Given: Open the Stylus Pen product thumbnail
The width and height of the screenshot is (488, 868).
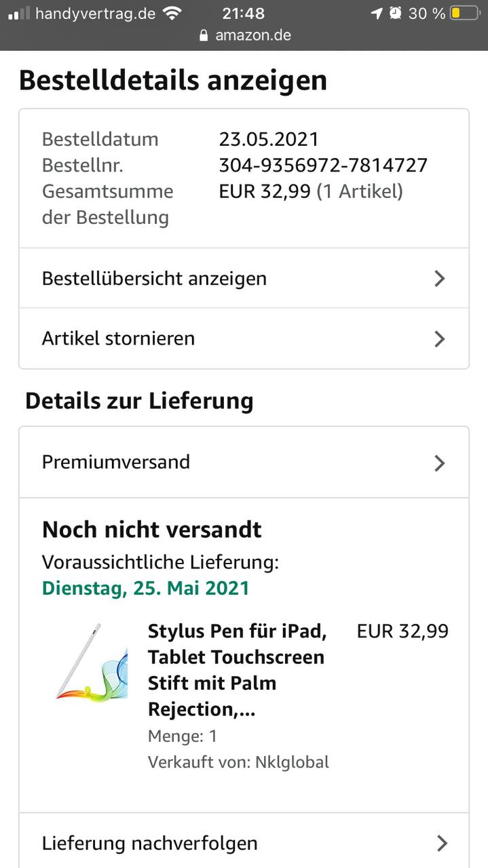Looking at the screenshot, I should (x=92, y=662).
